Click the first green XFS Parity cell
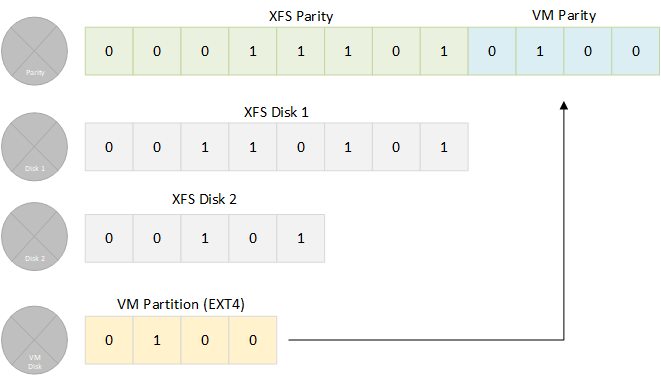 click(109, 51)
